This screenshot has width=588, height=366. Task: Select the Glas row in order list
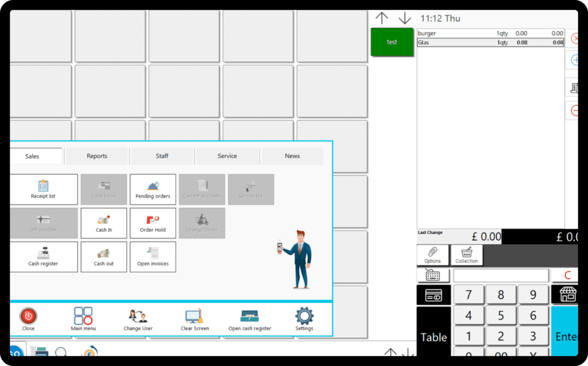(x=490, y=43)
